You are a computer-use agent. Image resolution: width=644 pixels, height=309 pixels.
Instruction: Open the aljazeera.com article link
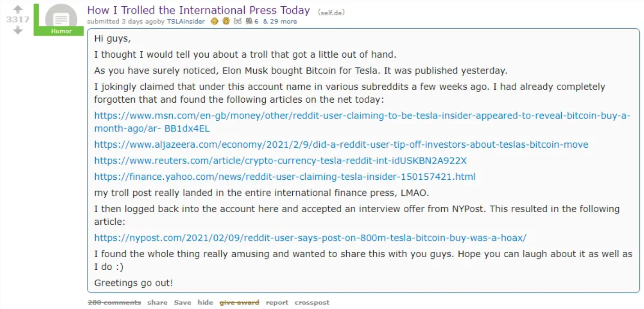(341, 145)
